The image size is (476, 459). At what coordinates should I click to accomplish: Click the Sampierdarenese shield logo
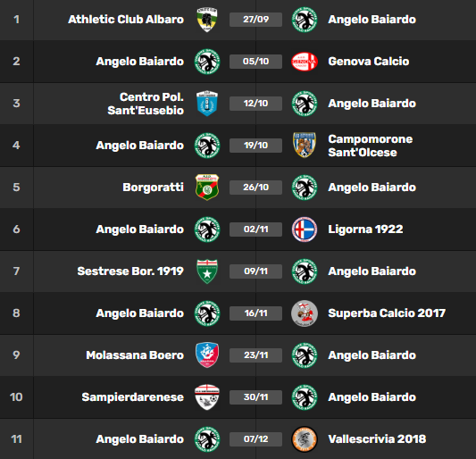click(x=207, y=397)
